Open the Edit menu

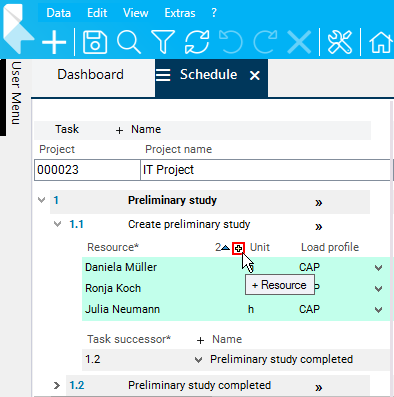(97, 13)
